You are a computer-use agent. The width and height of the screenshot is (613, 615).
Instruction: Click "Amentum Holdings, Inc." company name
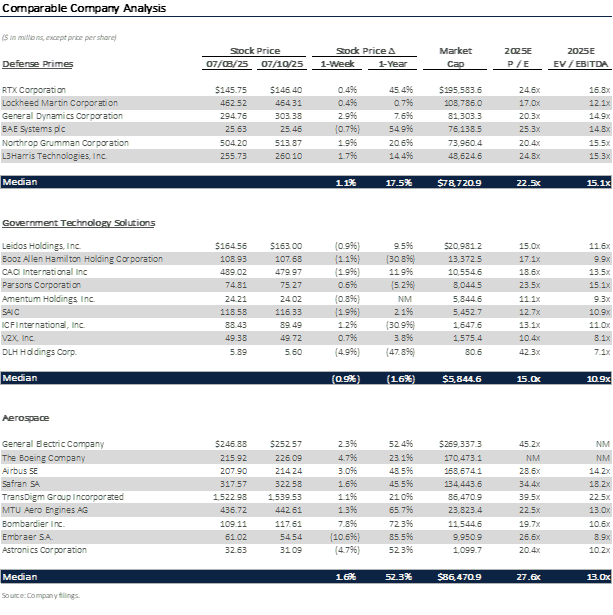click(x=48, y=299)
